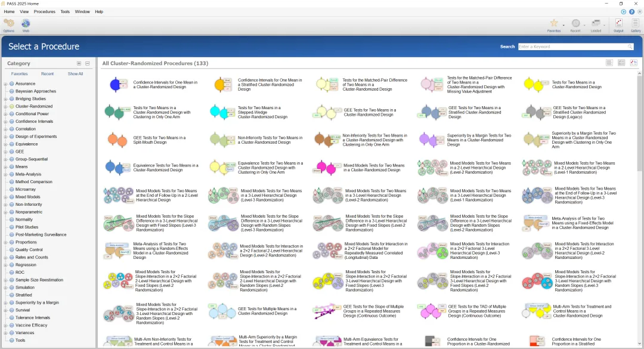Select the Non-Inferiority category
The image size is (644, 349).
(29, 204)
